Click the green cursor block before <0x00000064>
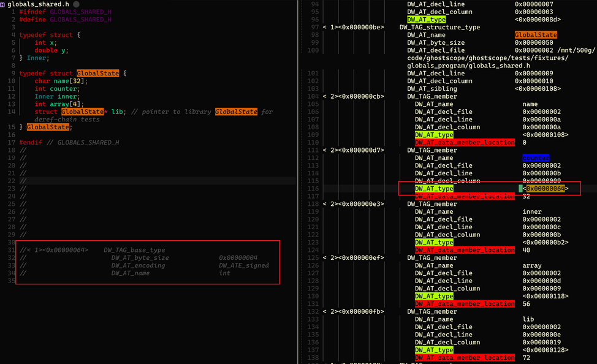Image resolution: width=597 pixels, height=364 pixels. [520, 189]
